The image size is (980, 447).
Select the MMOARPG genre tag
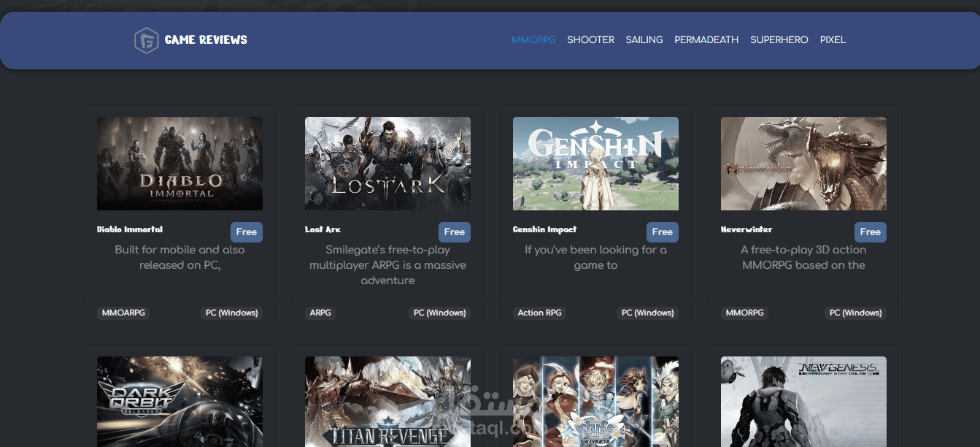[123, 313]
